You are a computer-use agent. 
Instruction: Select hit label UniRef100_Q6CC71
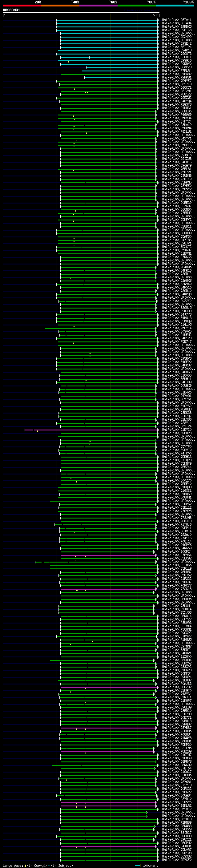click(x=176, y=88)
